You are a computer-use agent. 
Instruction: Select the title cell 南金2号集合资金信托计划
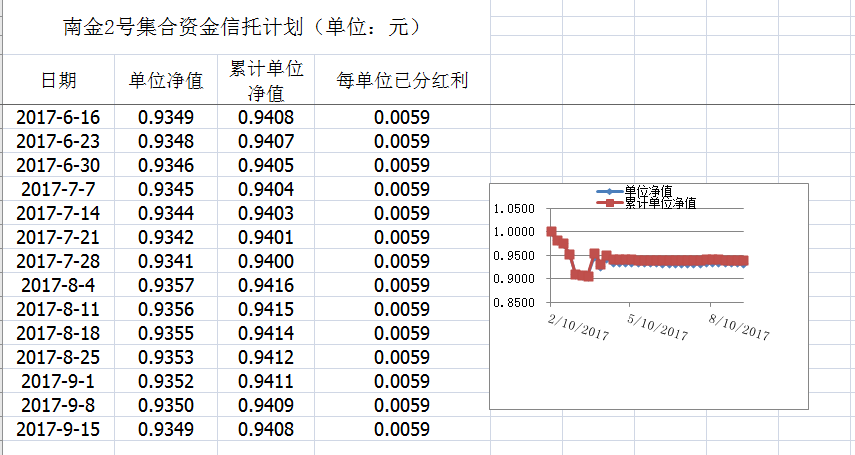[241, 27]
